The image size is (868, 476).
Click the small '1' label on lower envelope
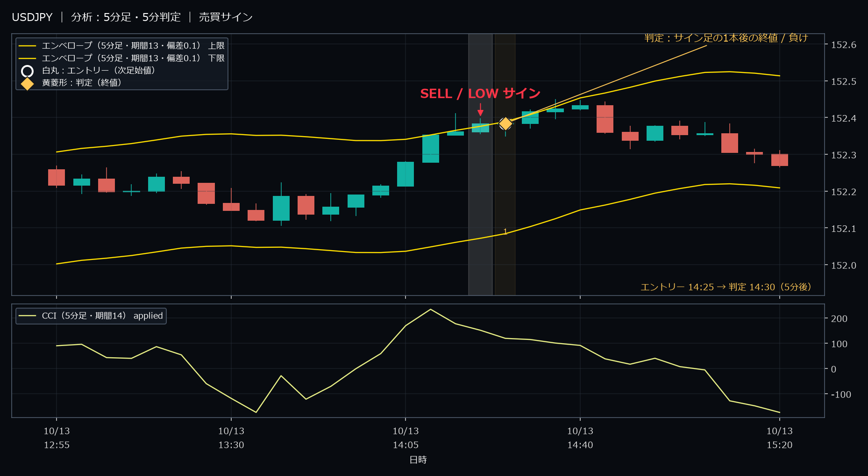click(x=505, y=231)
